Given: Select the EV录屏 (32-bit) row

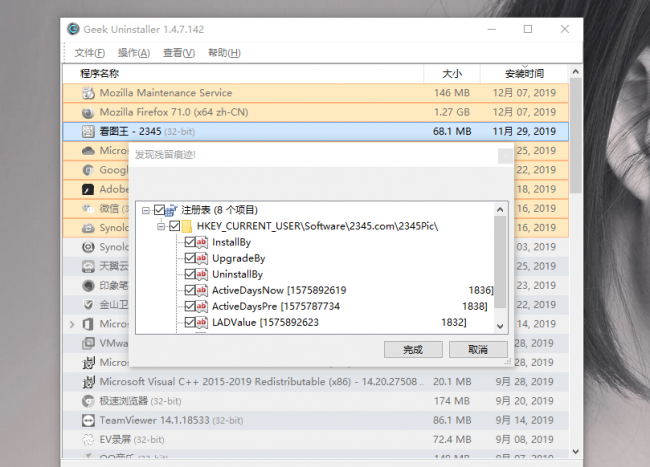Looking at the screenshot, I should (315, 440).
